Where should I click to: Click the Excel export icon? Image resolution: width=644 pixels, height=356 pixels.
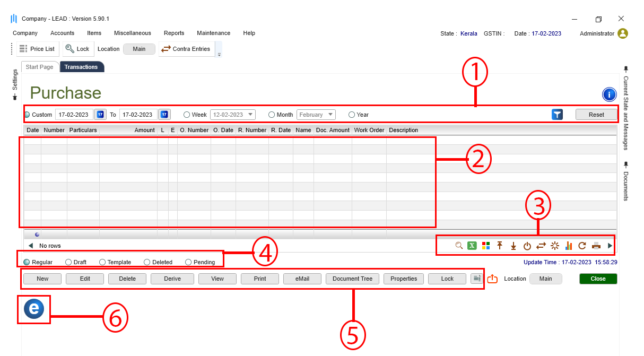tap(472, 246)
